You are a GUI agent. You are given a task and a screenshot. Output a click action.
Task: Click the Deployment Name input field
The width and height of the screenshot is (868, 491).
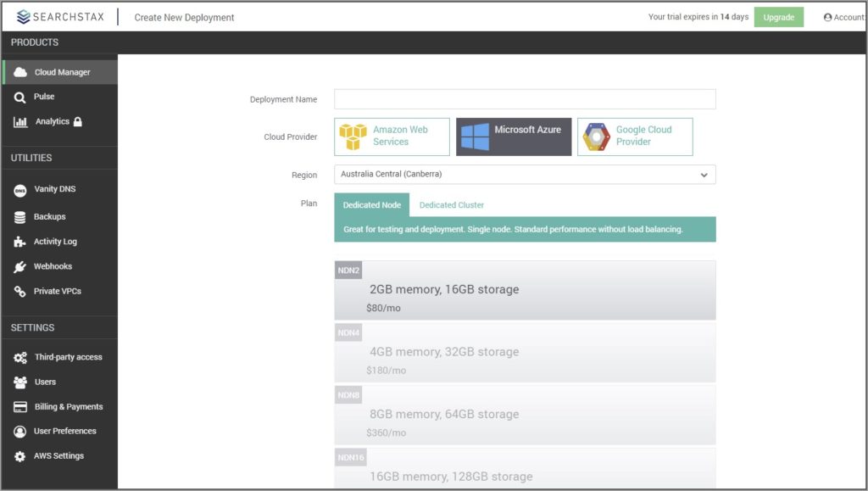point(525,99)
